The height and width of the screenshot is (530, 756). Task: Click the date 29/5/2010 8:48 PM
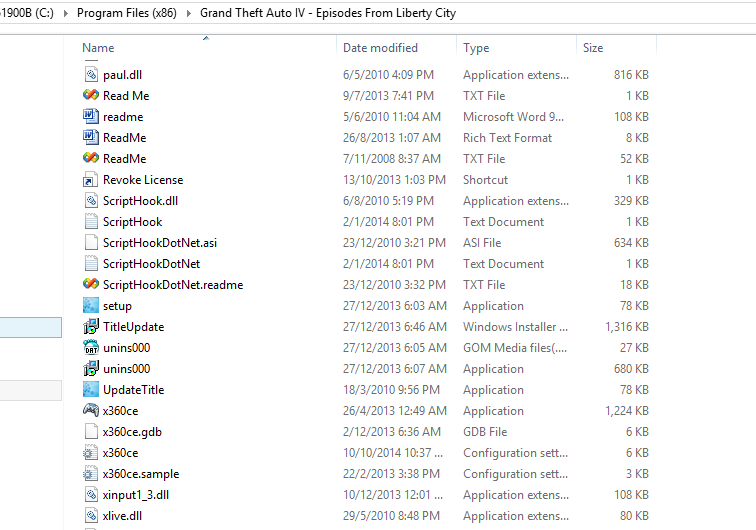(x=391, y=516)
